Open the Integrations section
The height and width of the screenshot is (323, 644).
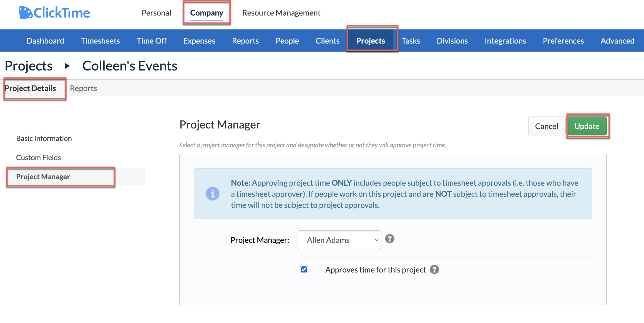[x=505, y=41]
